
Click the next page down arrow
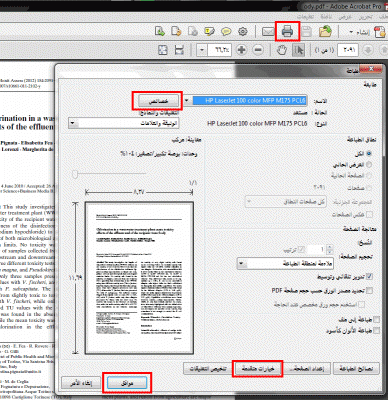[368, 50]
